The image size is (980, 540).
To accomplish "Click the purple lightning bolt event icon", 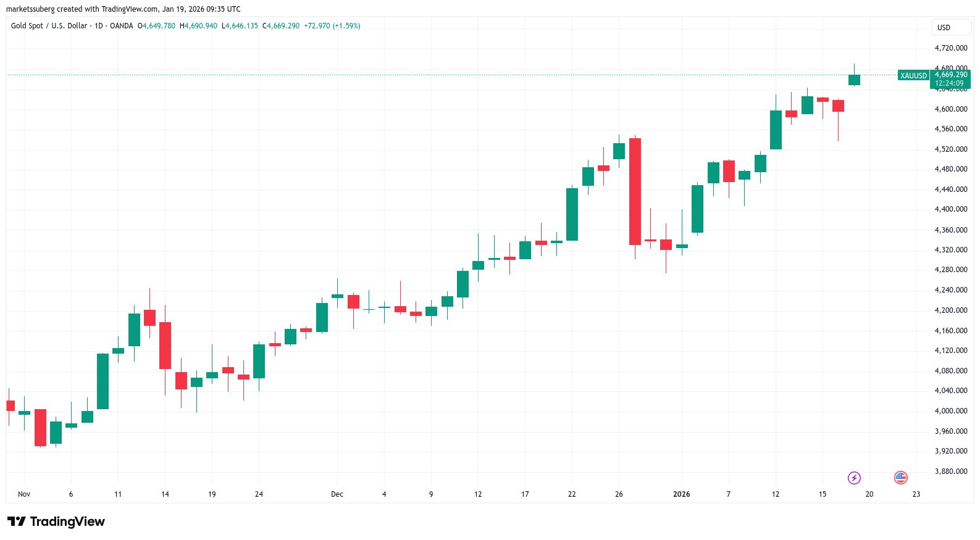I will [854, 478].
